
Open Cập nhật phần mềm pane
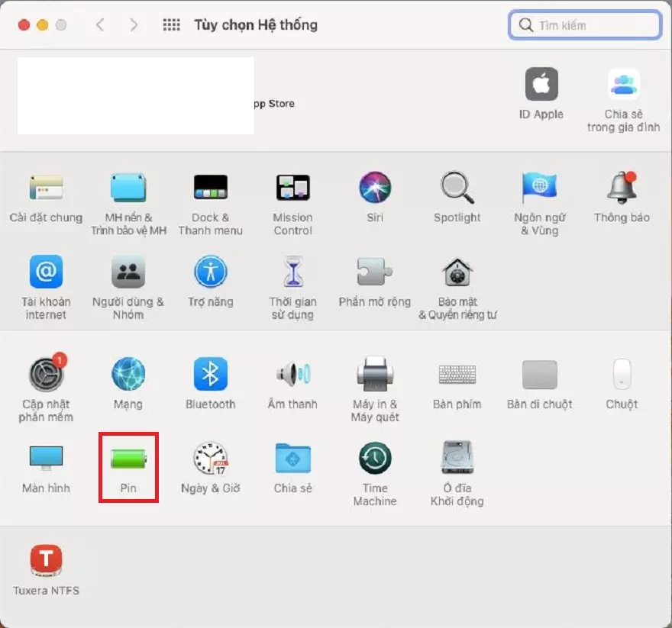point(46,375)
